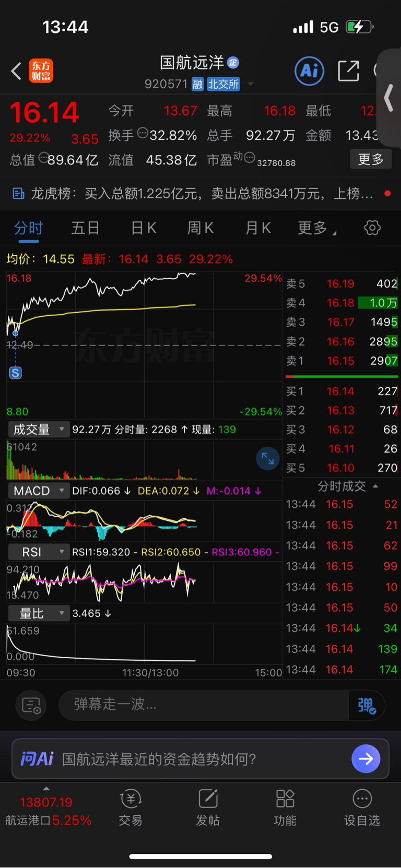Tap the 卖1 16.15 order row
Screen dimensions: 401x868
pyautogui.click(x=341, y=361)
